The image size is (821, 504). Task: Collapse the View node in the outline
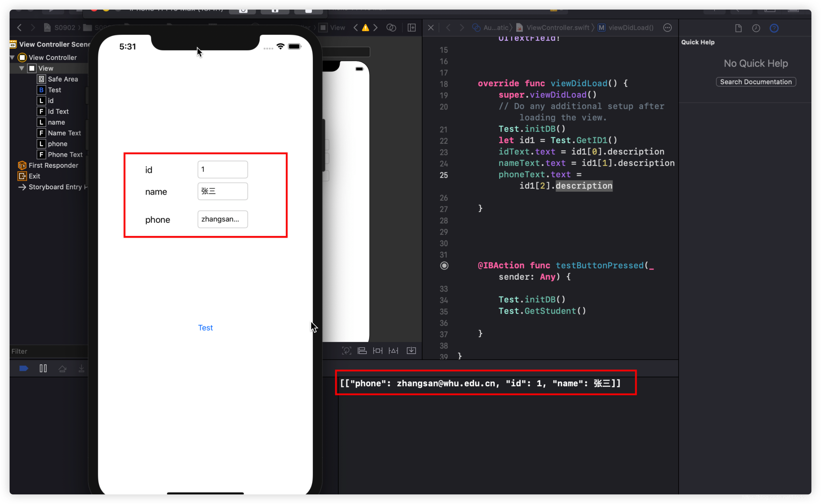(x=21, y=68)
